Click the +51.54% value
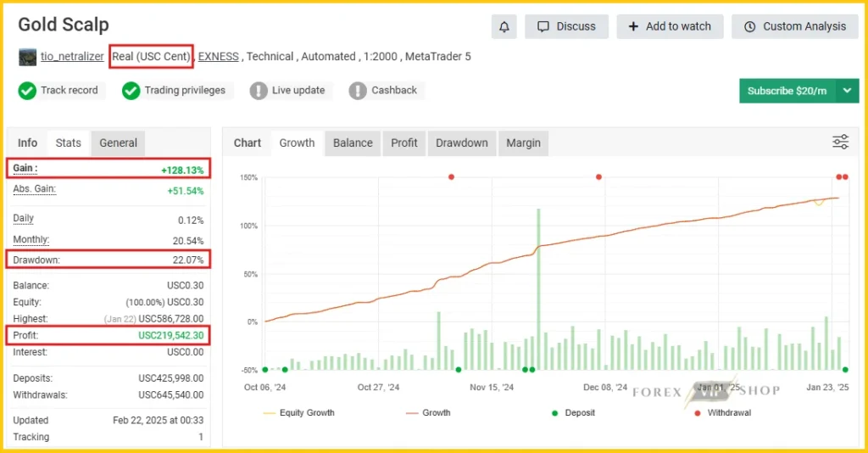This screenshot has height=453, width=868. coord(186,191)
